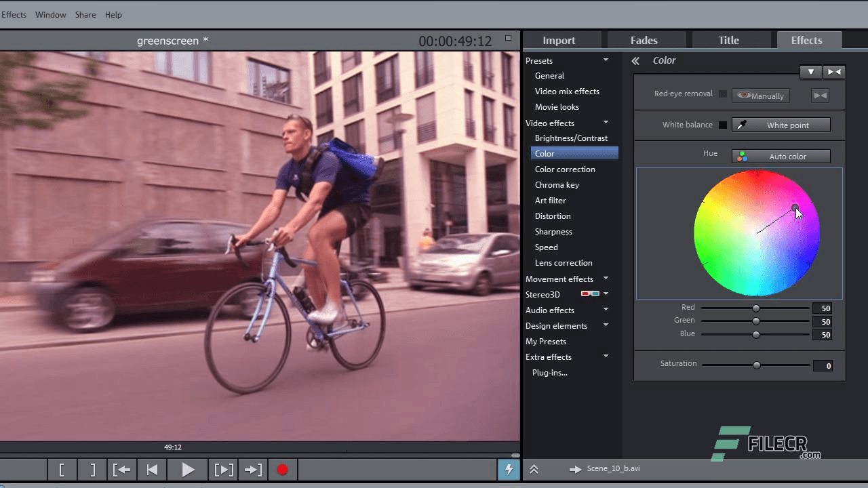The image size is (868, 488).
Task: Click the Auto color icon
Action: [742, 156]
